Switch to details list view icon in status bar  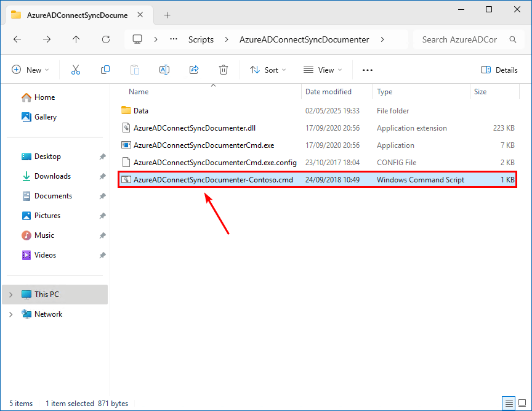[509, 404]
